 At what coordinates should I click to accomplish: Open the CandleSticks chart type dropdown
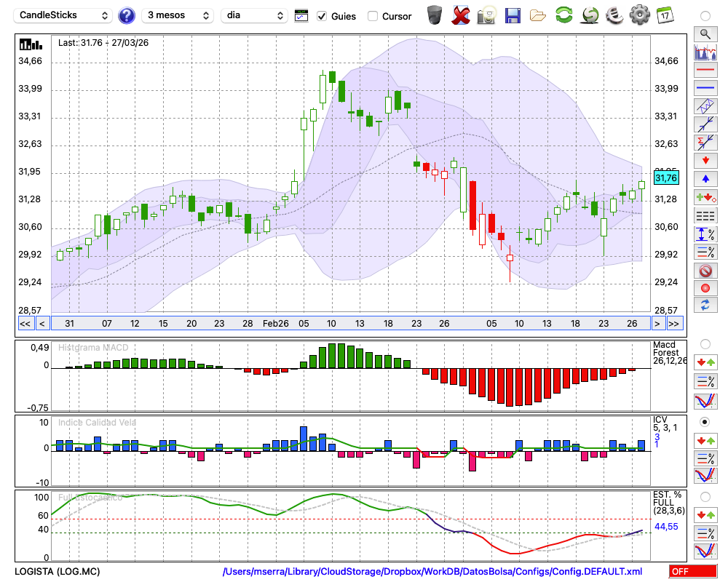tap(64, 15)
